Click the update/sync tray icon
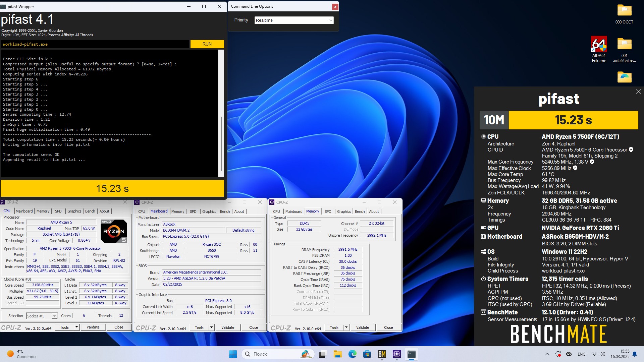The height and width of the screenshot is (362, 644). coord(558,354)
